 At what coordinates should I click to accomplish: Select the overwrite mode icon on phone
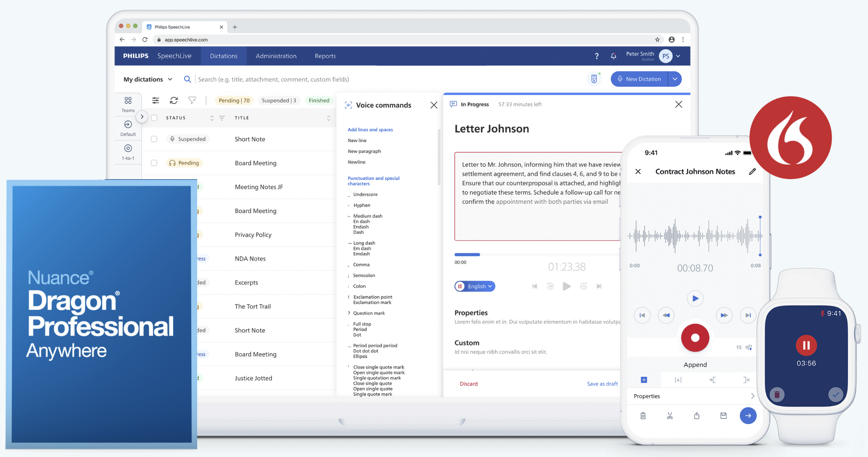pos(712,380)
